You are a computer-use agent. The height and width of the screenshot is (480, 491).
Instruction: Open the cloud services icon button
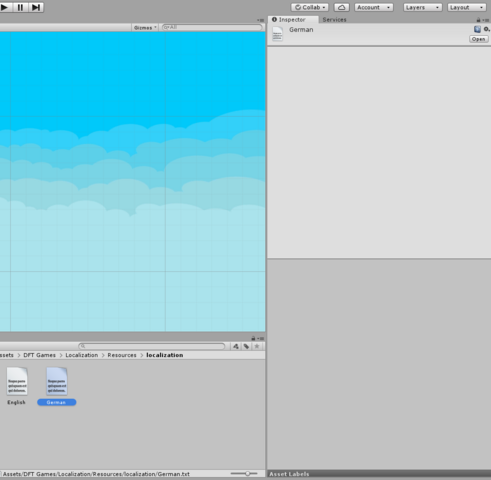tap(341, 7)
